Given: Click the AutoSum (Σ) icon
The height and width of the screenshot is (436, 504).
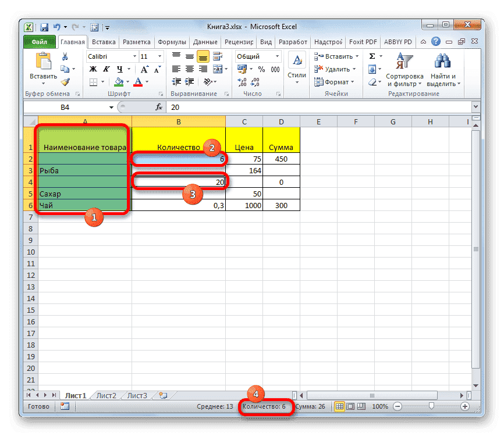Looking at the screenshot, I should 371,56.
